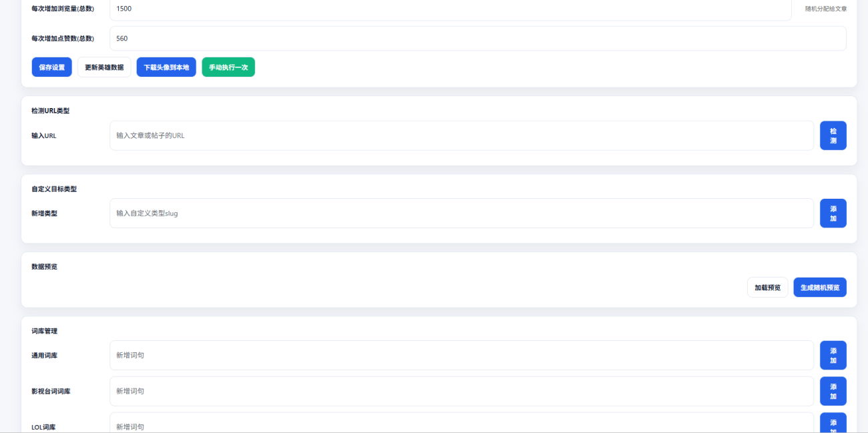This screenshot has height=433, width=868.
Task: Focus the 每次增加浏览量 input showing 1500
Action: [450, 9]
